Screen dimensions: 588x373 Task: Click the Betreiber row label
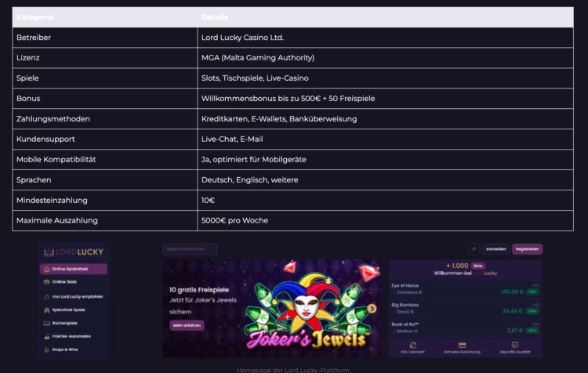click(x=34, y=38)
